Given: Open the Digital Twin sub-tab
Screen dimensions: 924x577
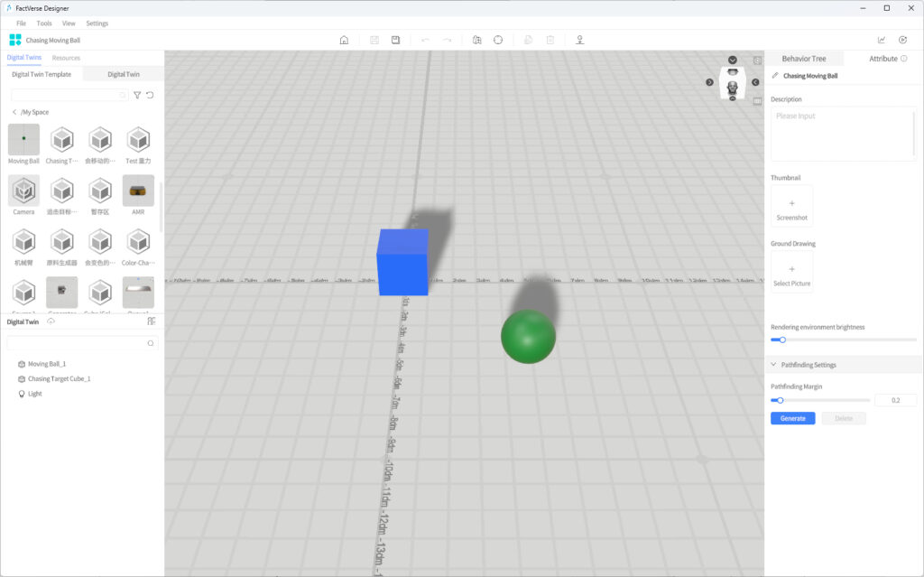Looking at the screenshot, I should [x=124, y=74].
